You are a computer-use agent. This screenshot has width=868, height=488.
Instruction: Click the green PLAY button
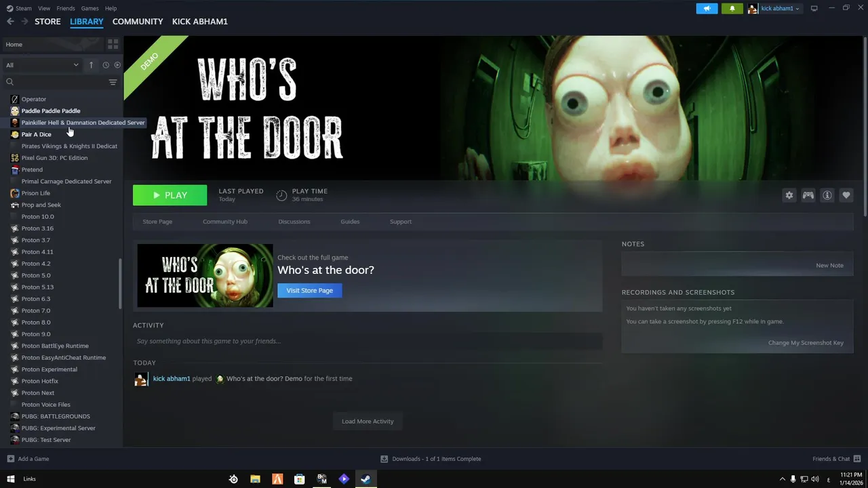click(x=170, y=195)
